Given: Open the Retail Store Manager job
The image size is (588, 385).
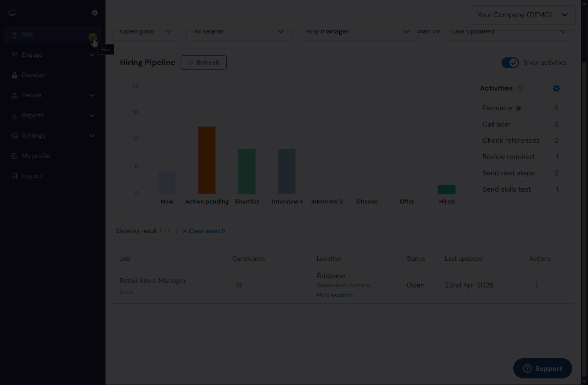Looking at the screenshot, I should point(153,281).
